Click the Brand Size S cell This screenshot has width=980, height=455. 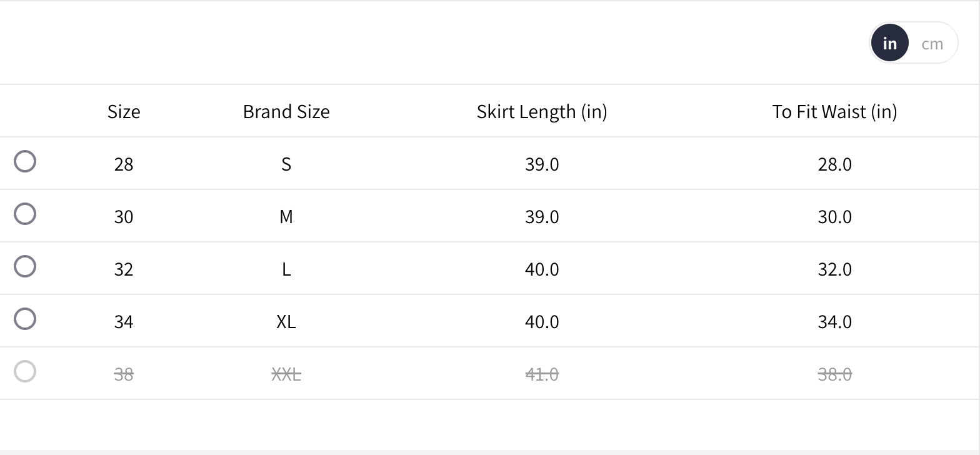point(286,164)
